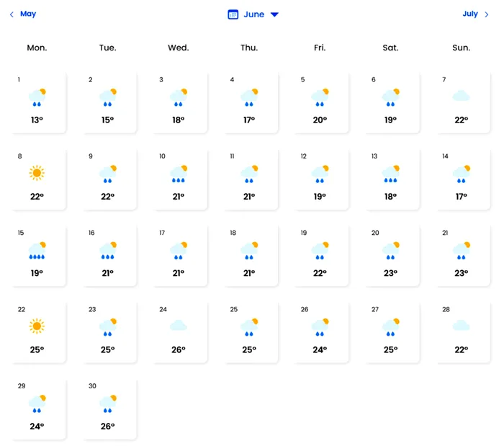Screen dimensions: 504x446
Task: Click the right chevron next to July
Action: click(486, 14)
